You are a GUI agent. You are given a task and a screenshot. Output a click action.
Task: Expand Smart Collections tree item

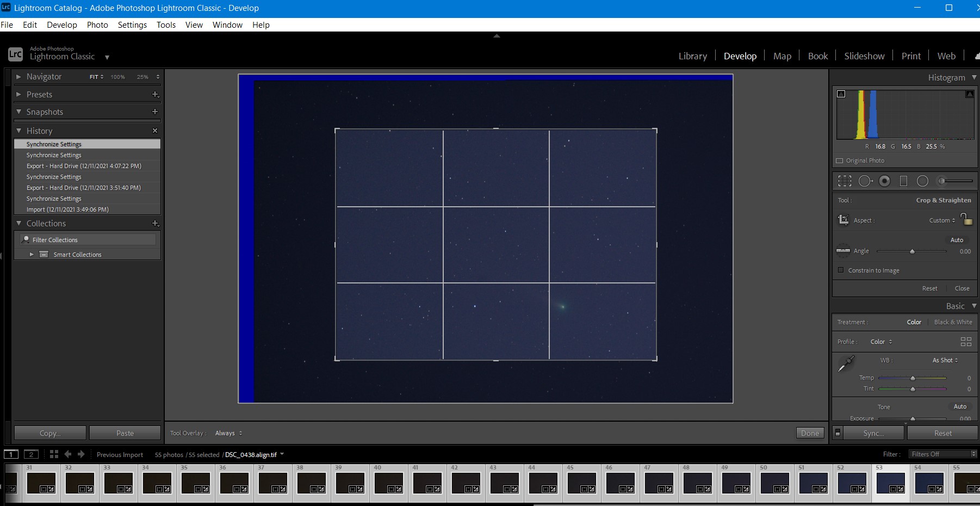click(32, 254)
